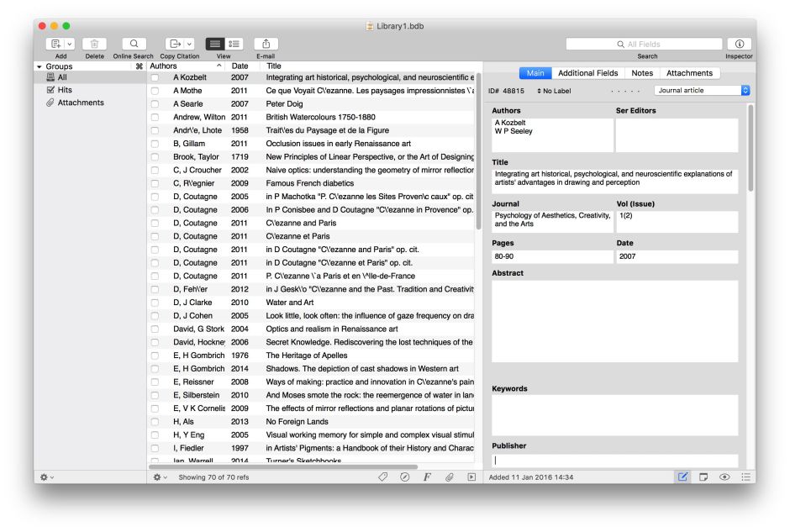Select the Hits group in sidebar
This screenshot has height=532, width=790.
click(x=65, y=90)
